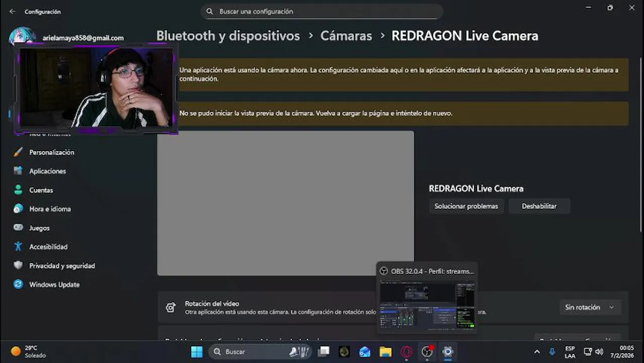Image resolution: width=644 pixels, height=363 pixels.
Task: Open the Outlook mail taskbar icon
Action: point(365,351)
